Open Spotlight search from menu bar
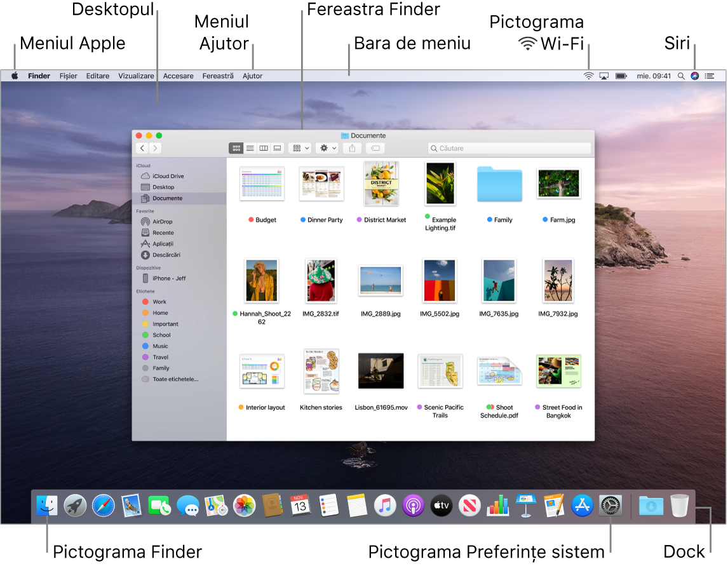 pos(679,76)
